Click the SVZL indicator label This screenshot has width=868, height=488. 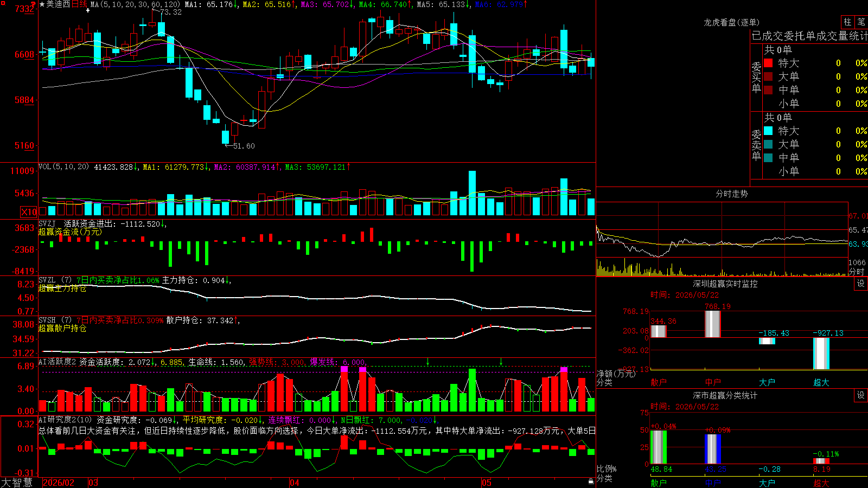tap(47, 280)
